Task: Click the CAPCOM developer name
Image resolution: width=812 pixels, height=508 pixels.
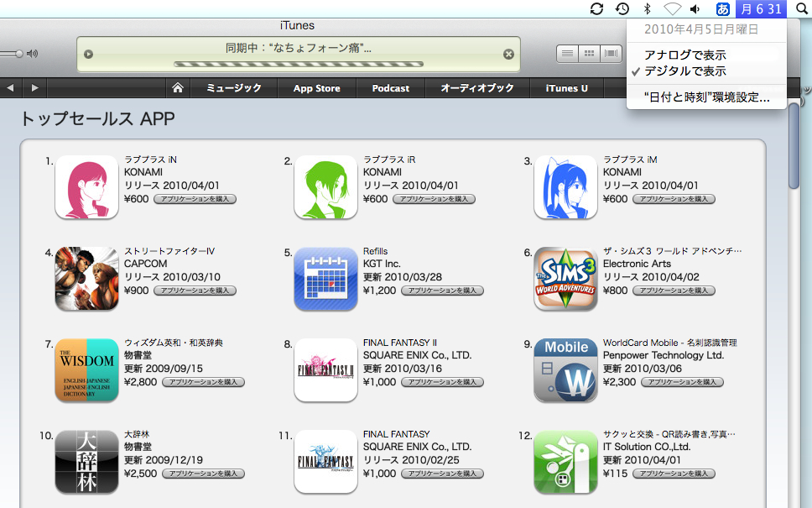Action: 145,264
